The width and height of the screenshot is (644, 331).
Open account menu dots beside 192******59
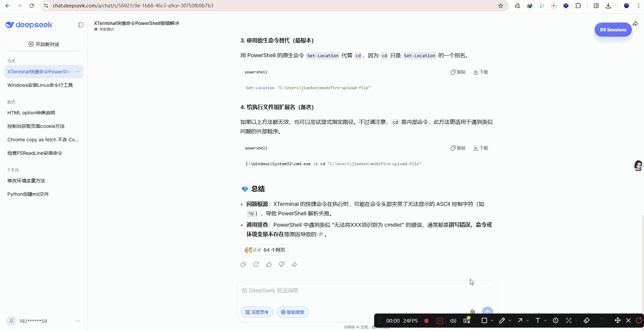coord(77,321)
